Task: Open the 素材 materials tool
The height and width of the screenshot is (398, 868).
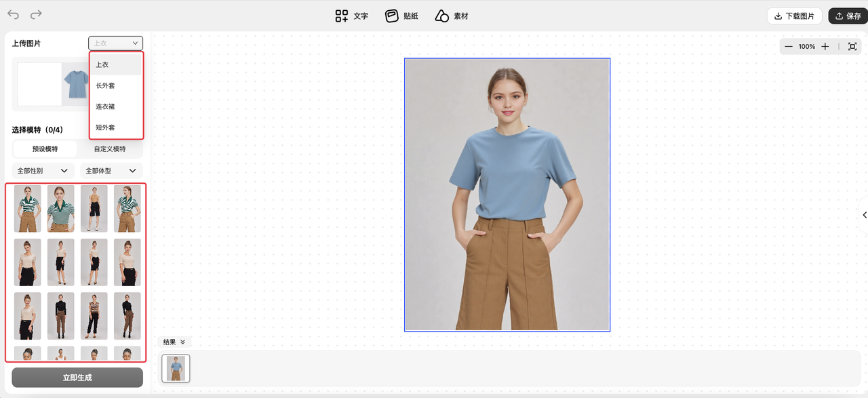Action: point(452,16)
